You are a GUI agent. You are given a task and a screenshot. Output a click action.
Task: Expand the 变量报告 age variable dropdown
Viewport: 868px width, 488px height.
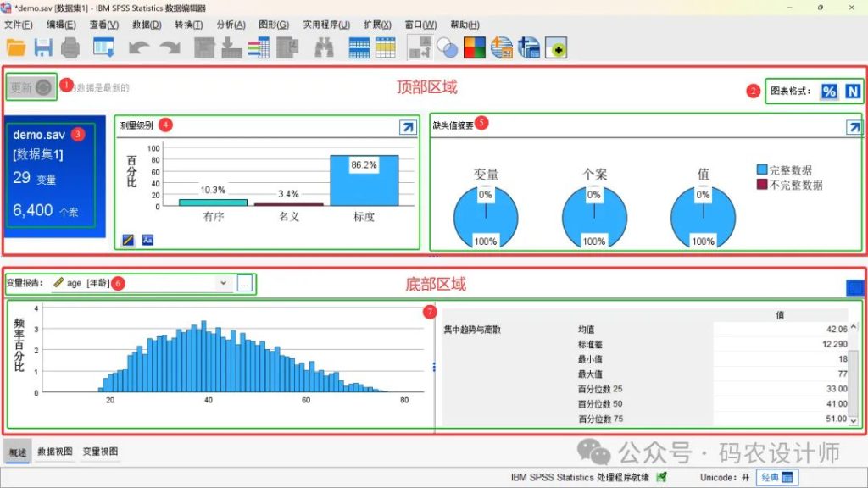tap(223, 283)
